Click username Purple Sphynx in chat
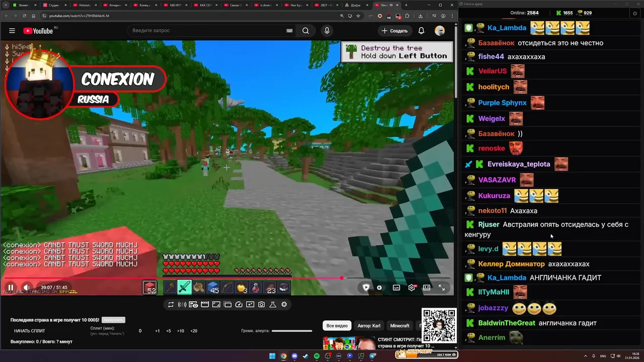644x362 pixels. (x=502, y=103)
